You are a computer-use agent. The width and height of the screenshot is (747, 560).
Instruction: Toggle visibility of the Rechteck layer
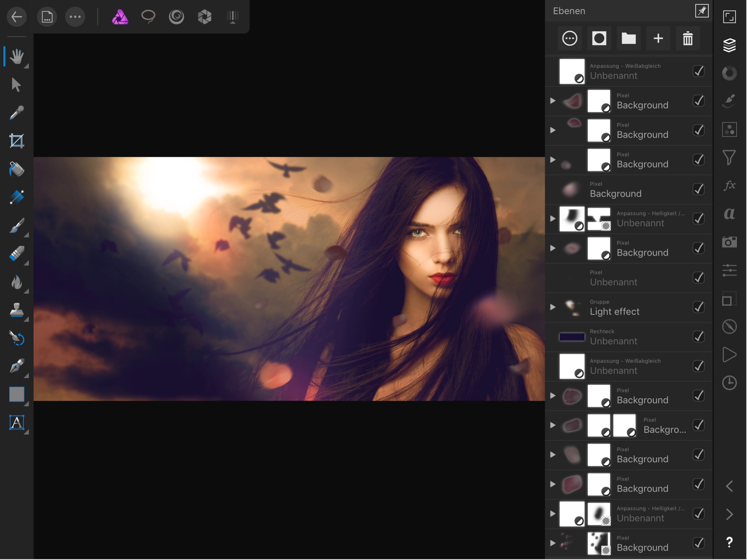coord(698,336)
